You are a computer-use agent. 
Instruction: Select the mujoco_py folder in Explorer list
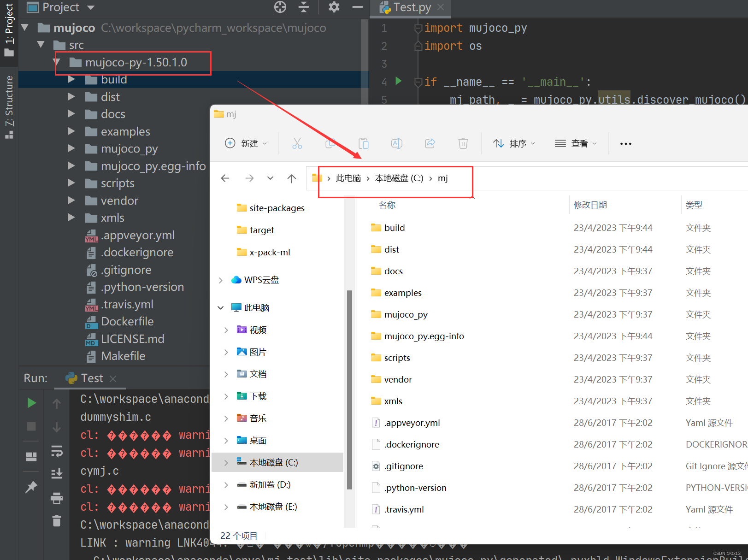(406, 314)
